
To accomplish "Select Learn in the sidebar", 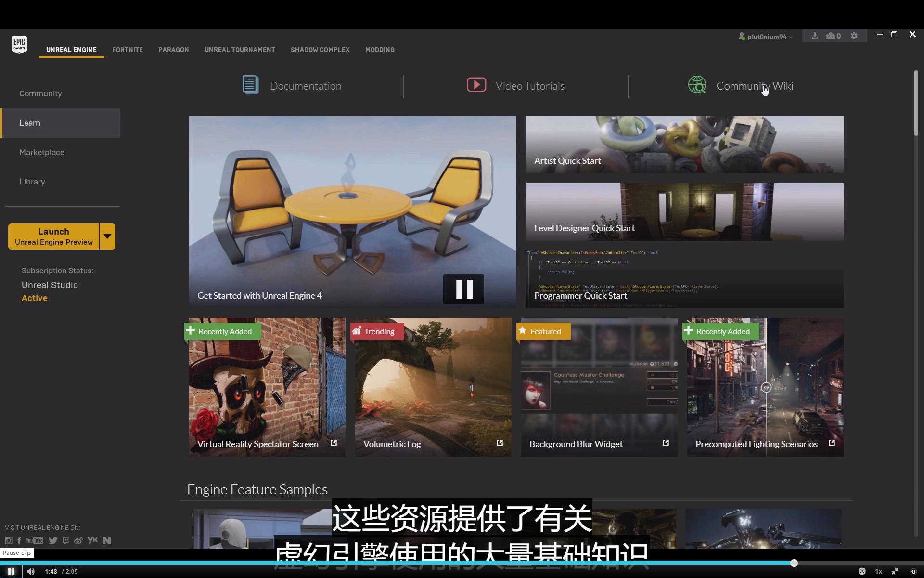I will 60,123.
